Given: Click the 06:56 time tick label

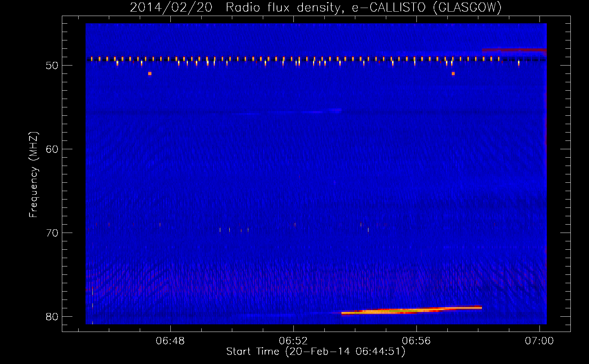Looking at the screenshot, I should point(416,341).
